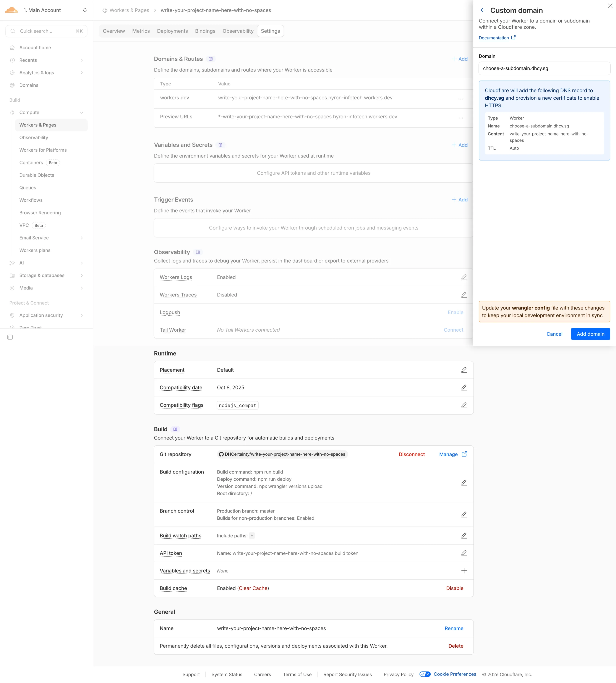Viewport: 616px width, 683px height.
Task: Edit the API token
Action: 464,553
